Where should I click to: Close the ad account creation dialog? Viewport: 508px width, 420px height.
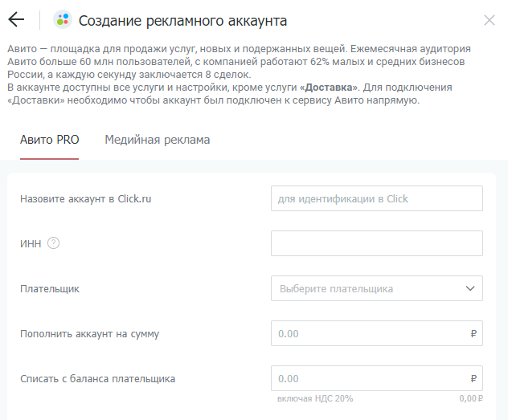[x=490, y=20]
